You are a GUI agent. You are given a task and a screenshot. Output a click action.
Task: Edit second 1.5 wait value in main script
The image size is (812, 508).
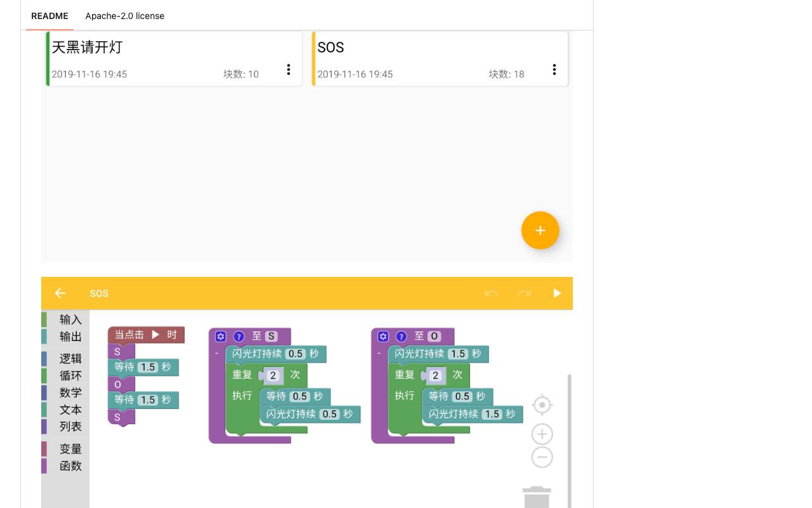(x=148, y=400)
